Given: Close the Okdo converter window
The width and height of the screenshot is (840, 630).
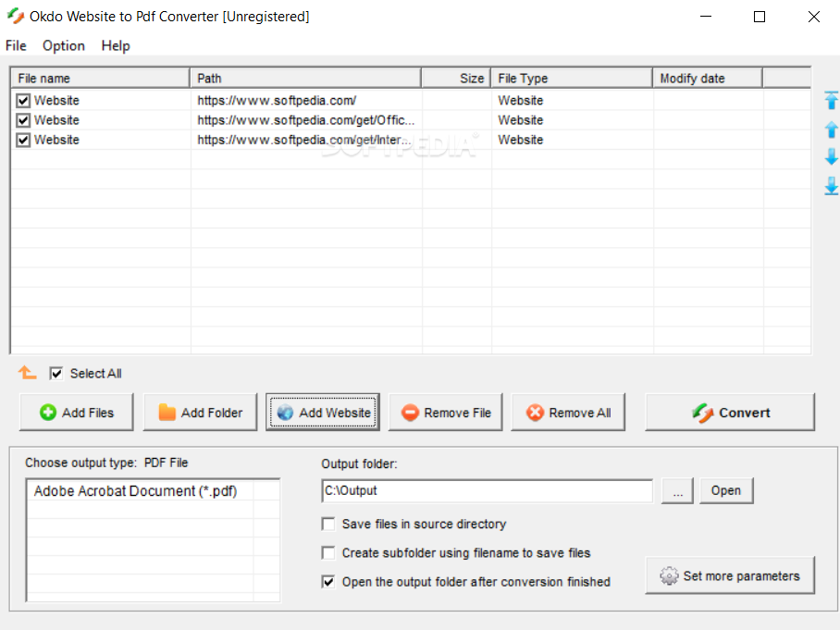Looking at the screenshot, I should [x=814, y=17].
